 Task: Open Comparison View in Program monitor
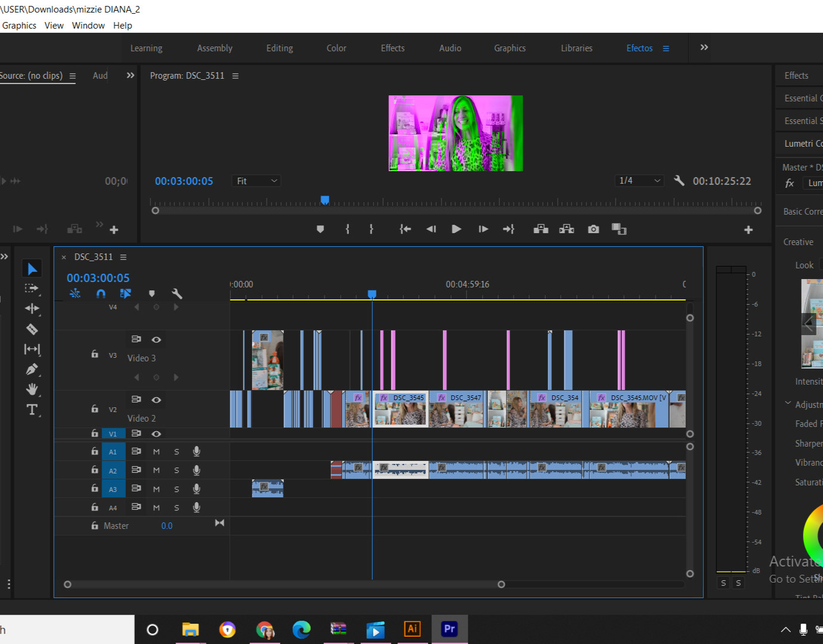pyautogui.click(x=619, y=229)
